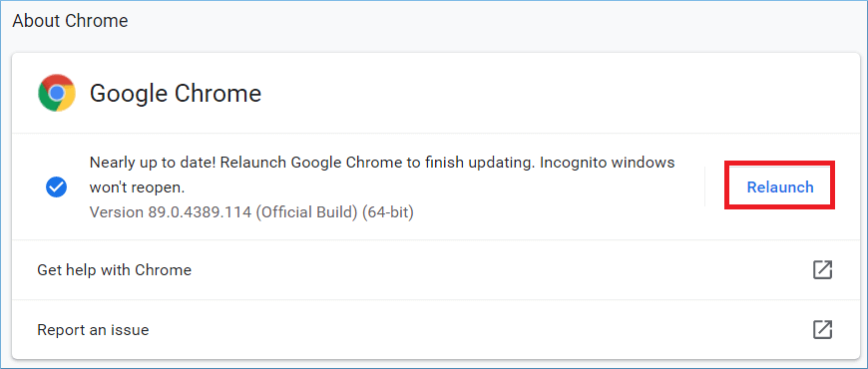Click the Version 89.0.4389.114 text
The image size is (868, 369).
pyautogui.click(x=171, y=212)
